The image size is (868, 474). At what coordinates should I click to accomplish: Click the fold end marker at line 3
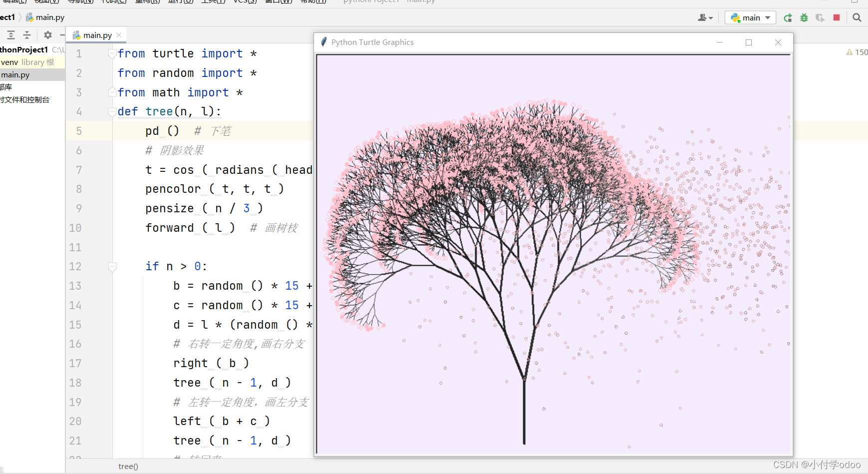point(112,92)
